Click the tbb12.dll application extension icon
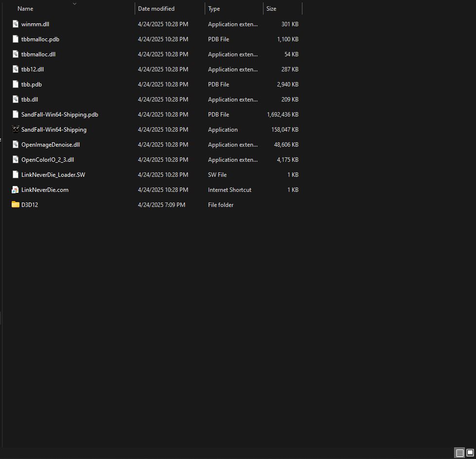The image size is (476, 459). point(15,69)
